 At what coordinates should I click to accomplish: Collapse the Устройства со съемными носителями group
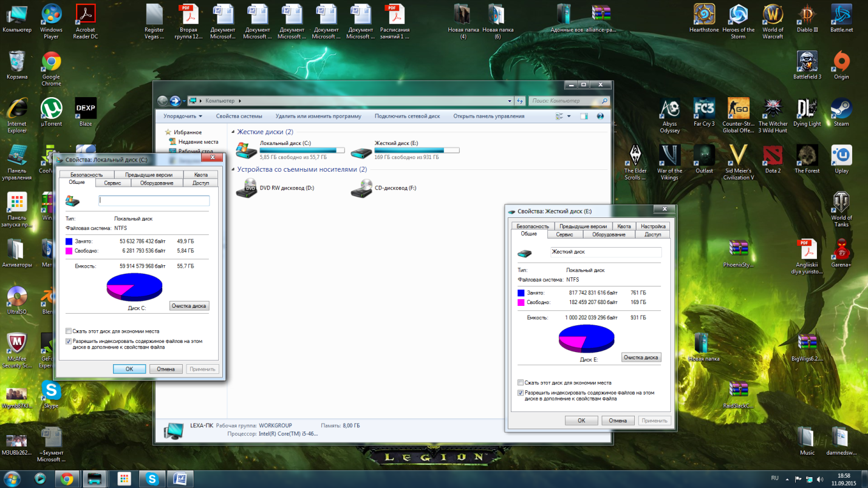pos(233,170)
